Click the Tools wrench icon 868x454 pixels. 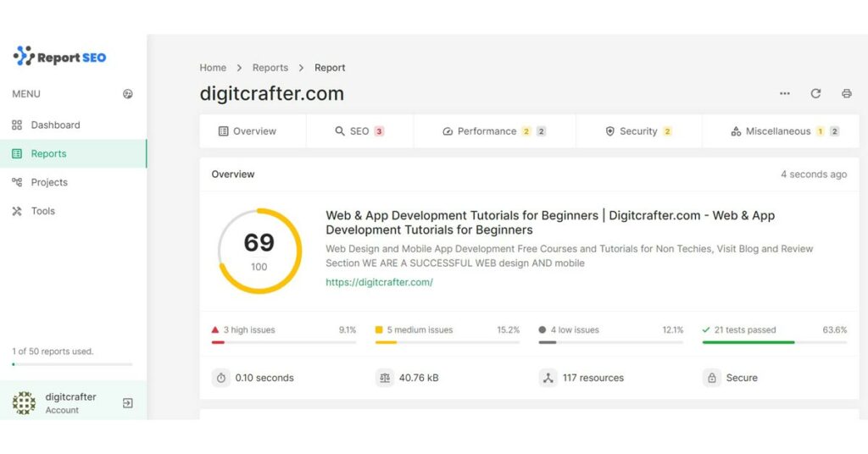pos(17,211)
